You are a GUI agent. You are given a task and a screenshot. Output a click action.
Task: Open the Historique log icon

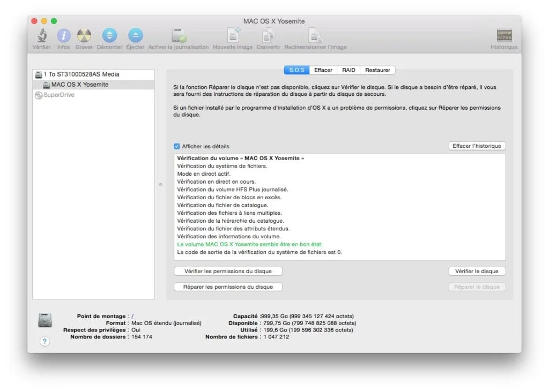tap(504, 35)
